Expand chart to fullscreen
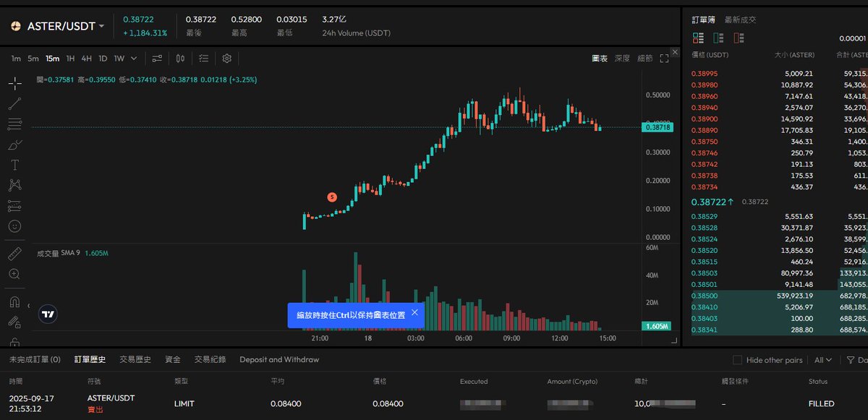868x420 pixels. pyautogui.click(x=664, y=59)
